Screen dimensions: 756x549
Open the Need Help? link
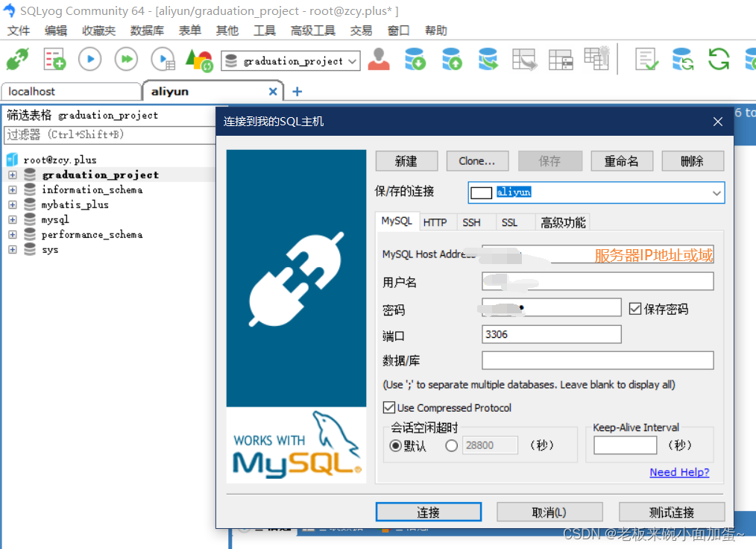click(x=679, y=472)
